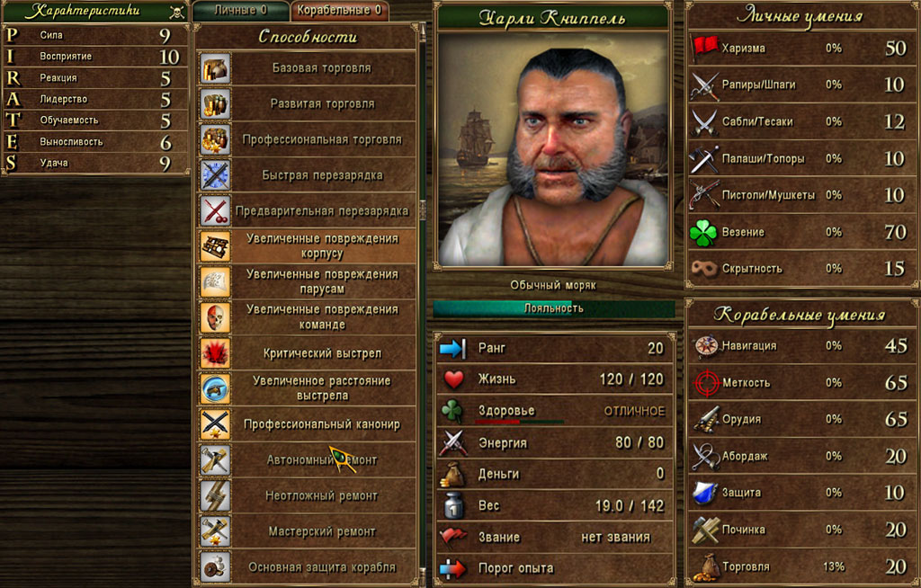Click the Базовая торговля ability icon
921x588 pixels.
215,68
